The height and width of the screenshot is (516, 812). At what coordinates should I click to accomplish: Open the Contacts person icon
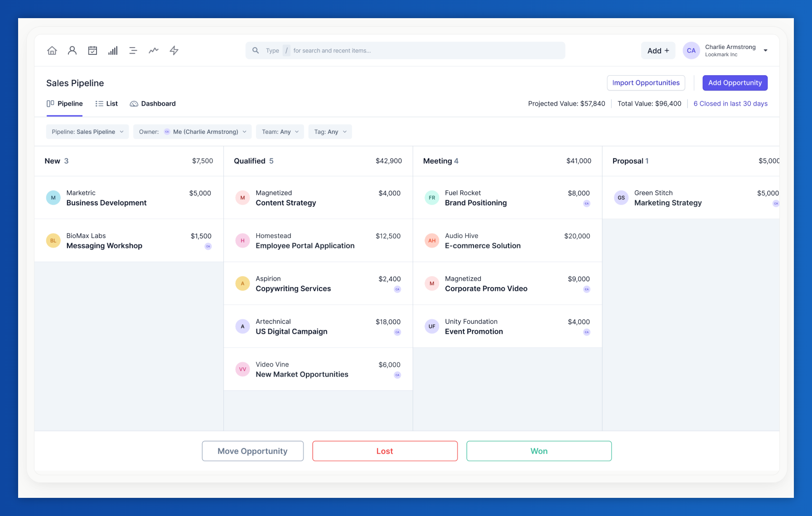point(72,50)
